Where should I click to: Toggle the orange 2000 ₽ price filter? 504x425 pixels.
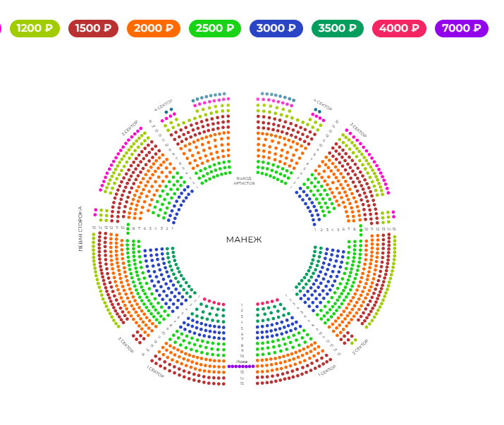[153, 29]
